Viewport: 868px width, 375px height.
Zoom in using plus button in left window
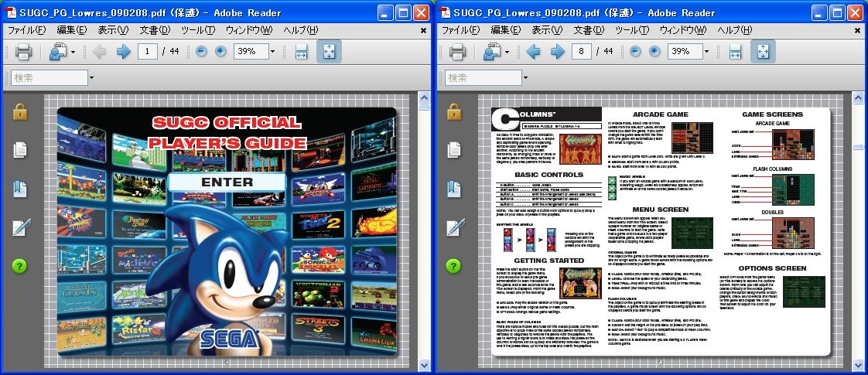(x=220, y=52)
